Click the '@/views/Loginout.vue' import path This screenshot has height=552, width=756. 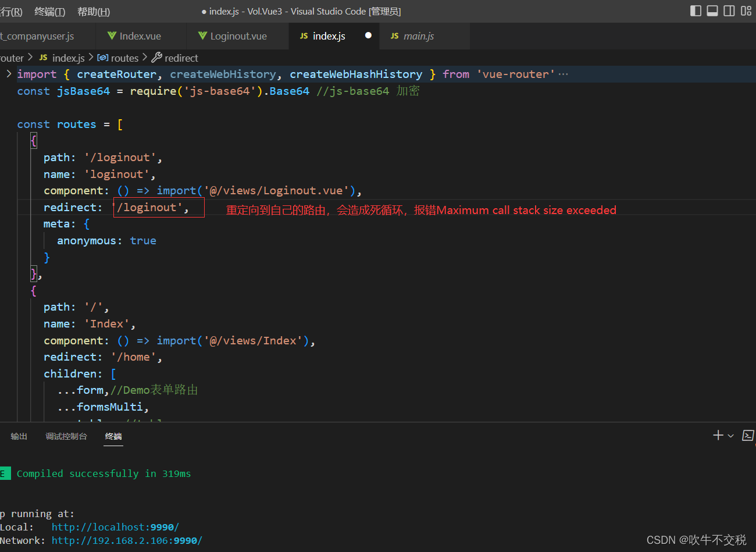click(x=276, y=191)
